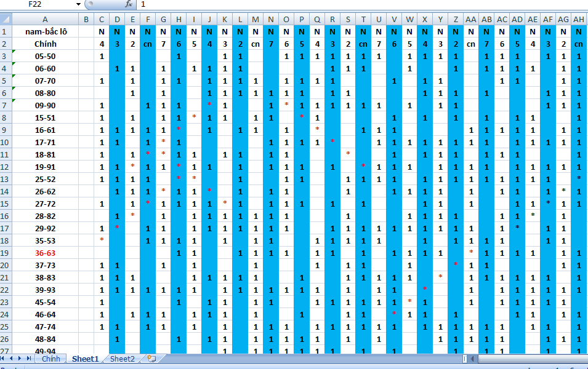Click the Name Box showing F22
This screenshot has width=588, height=369.
pyautogui.click(x=37, y=4)
